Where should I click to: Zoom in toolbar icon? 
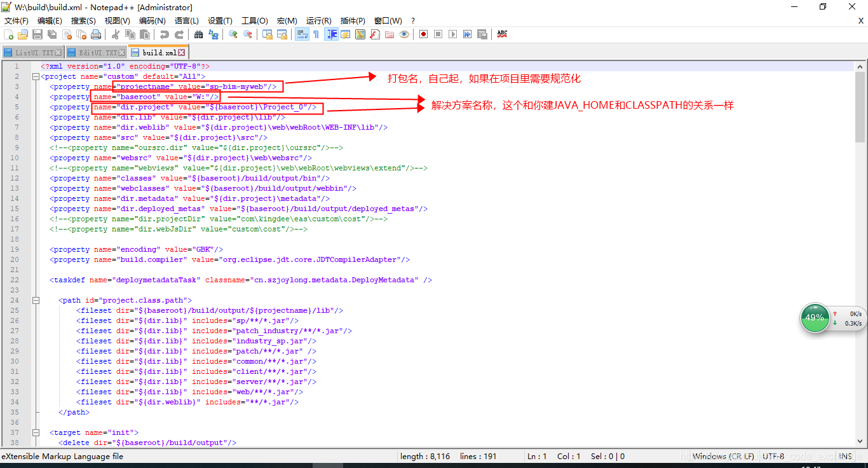click(233, 34)
